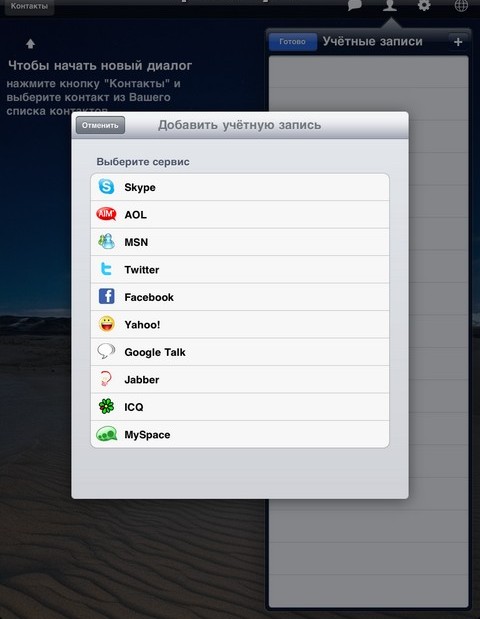Choose MSN text label
The height and width of the screenshot is (619, 480).
tap(136, 242)
